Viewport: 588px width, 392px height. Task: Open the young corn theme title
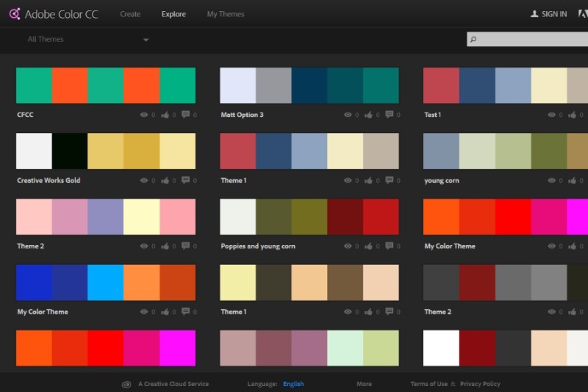442,180
